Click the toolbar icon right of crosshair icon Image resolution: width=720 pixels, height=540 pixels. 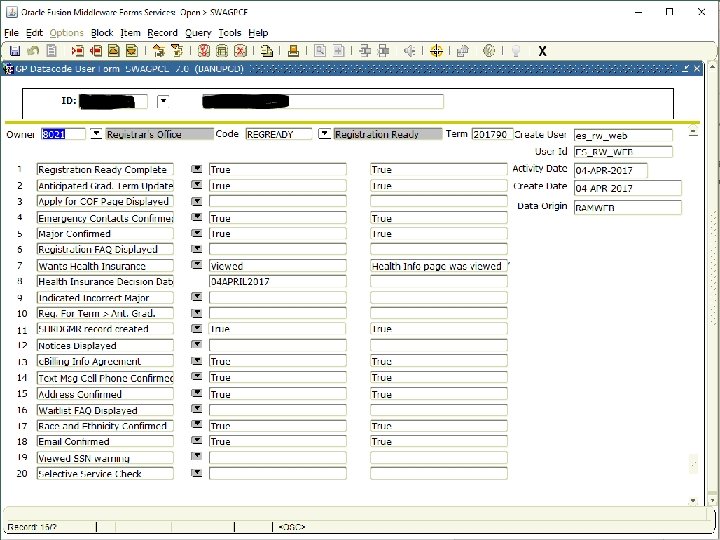[x=462, y=51]
